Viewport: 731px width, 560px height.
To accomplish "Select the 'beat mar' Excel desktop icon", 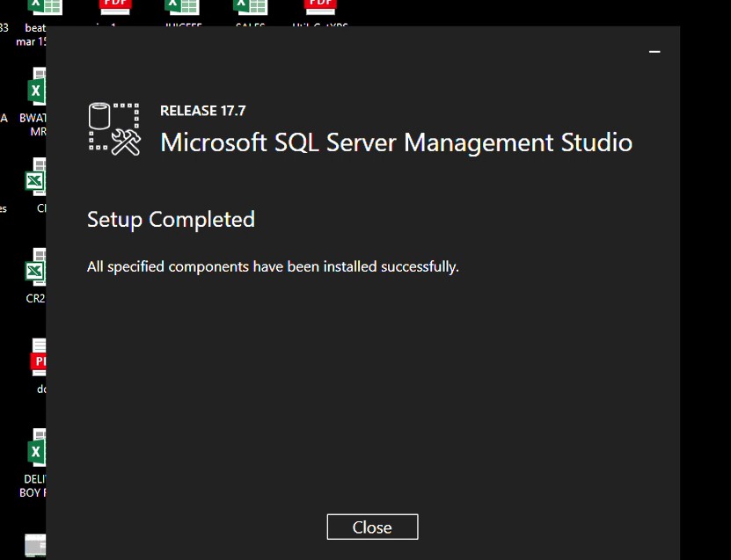I will coord(45,6).
